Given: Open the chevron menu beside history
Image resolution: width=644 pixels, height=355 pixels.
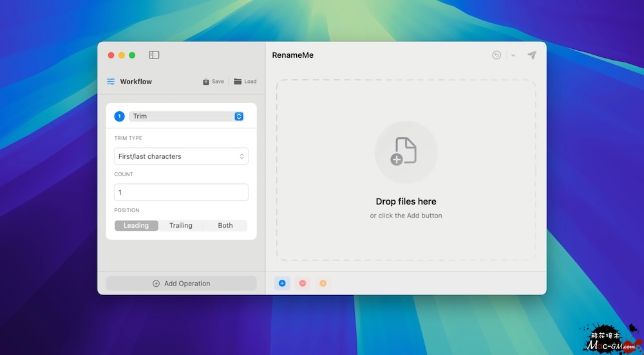Looking at the screenshot, I should point(513,55).
